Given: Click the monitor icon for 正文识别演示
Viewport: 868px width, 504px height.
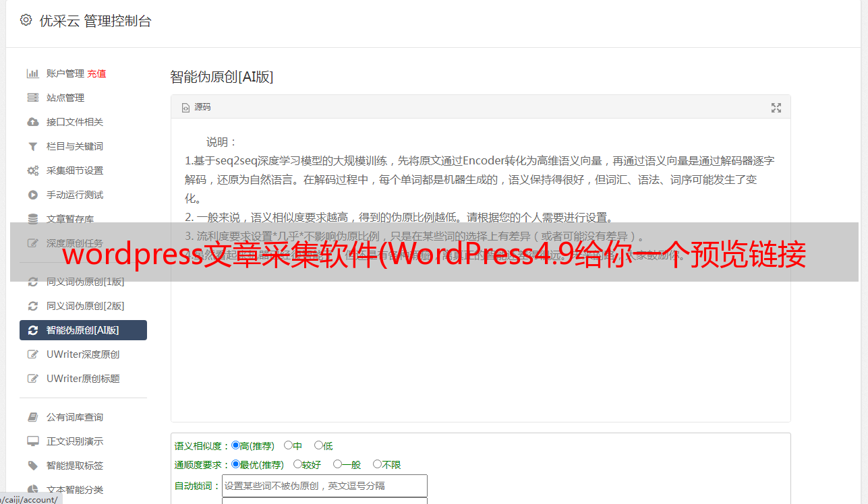Looking at the screenshot, I should point(32,441).
